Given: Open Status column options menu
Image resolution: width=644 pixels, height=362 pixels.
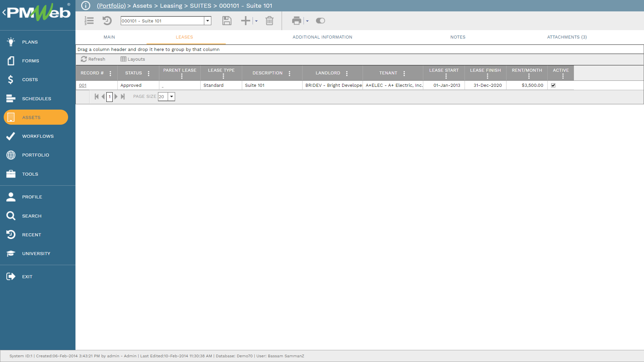Looking at the screenshot, I should pos(149,73).
